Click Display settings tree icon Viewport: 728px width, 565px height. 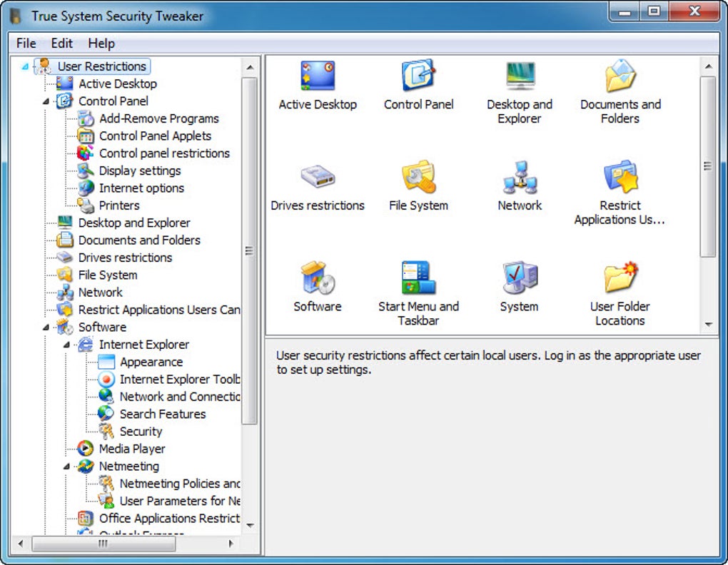[86, 170]
